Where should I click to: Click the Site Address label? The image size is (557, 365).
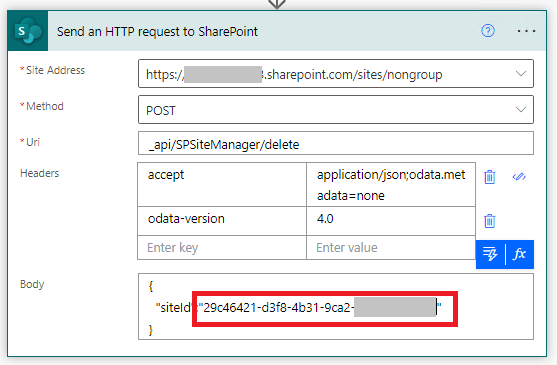(x=55, y=70)
